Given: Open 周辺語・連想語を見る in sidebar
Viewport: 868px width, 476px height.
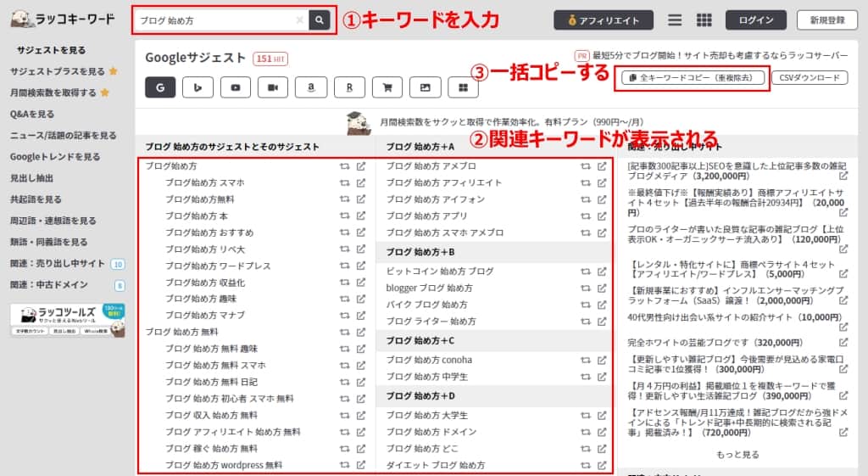Looking at the screenshot, I should coord(53,221).
